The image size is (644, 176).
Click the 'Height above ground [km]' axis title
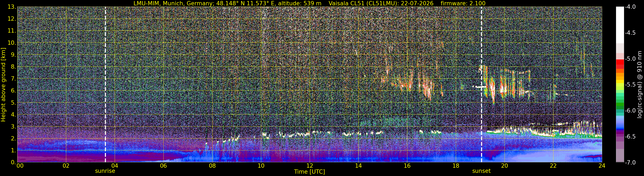tap(3, 85)
